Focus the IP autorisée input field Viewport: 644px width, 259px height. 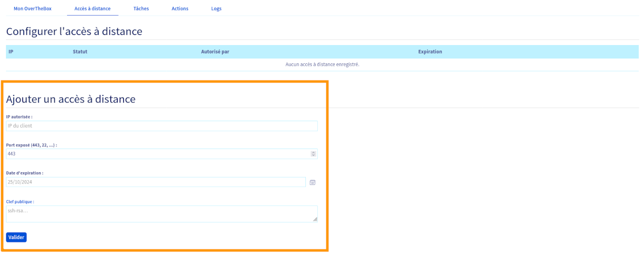click(x=161, y=126)
